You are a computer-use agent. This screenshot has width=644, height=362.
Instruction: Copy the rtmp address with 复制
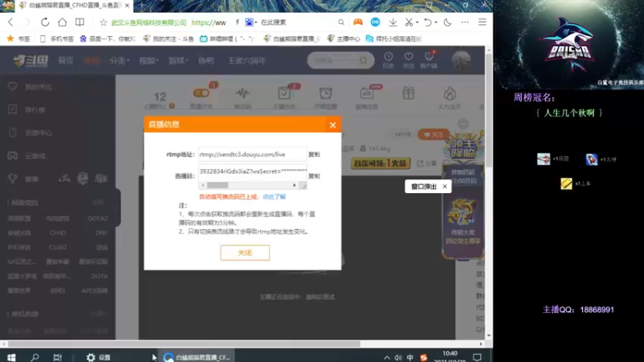point(314,154)
